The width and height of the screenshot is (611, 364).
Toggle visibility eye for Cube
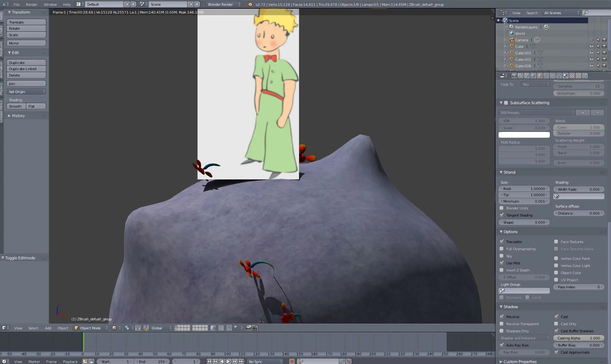coord(592,47)
